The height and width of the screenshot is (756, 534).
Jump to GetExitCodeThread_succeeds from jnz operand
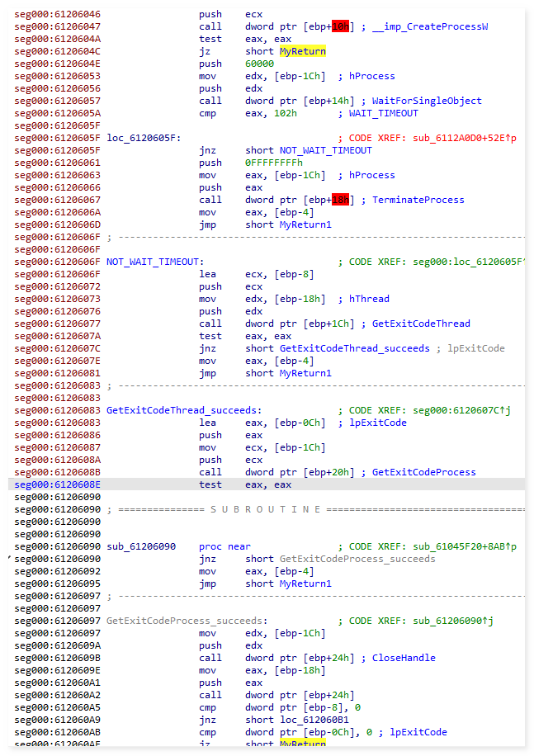click(x=354, y=348)
